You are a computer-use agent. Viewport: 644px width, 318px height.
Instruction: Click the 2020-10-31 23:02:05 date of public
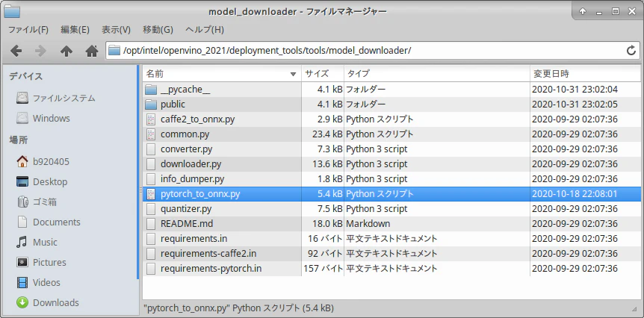point(575,105)
